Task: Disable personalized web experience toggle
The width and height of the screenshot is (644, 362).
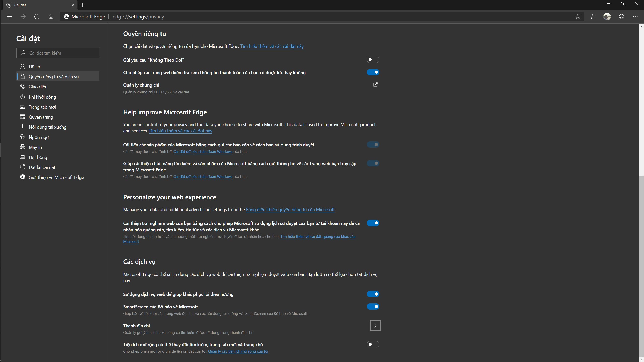Action: click(373, 223)
